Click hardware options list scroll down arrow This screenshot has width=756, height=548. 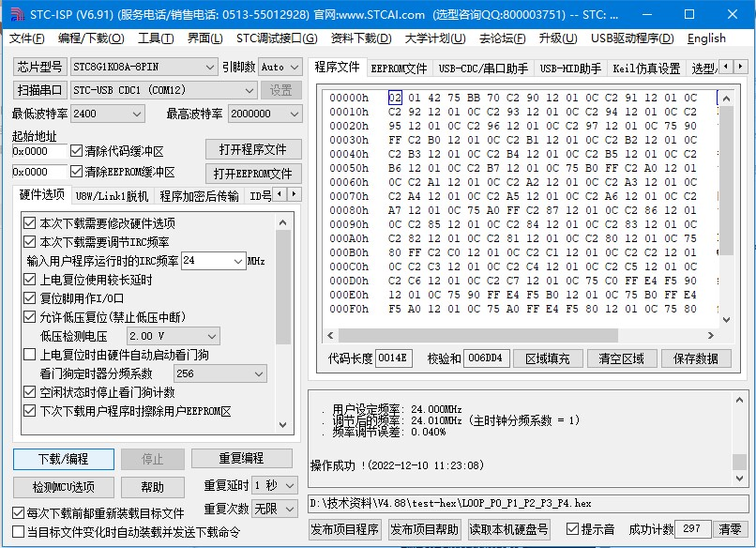tap(283, 424)
